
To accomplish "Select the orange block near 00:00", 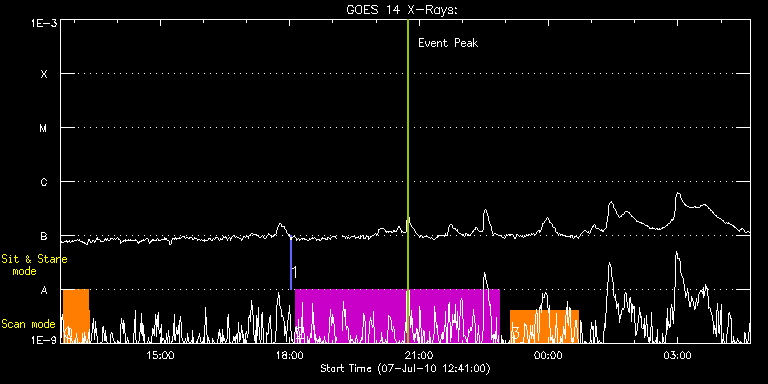I will (x=544, y=326).
